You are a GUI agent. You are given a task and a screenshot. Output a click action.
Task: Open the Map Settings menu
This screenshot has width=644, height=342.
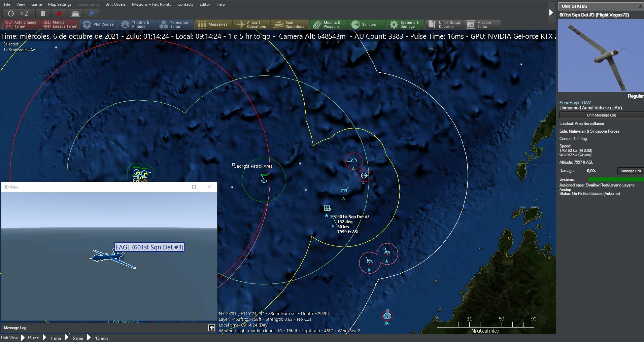coord(60,4)
